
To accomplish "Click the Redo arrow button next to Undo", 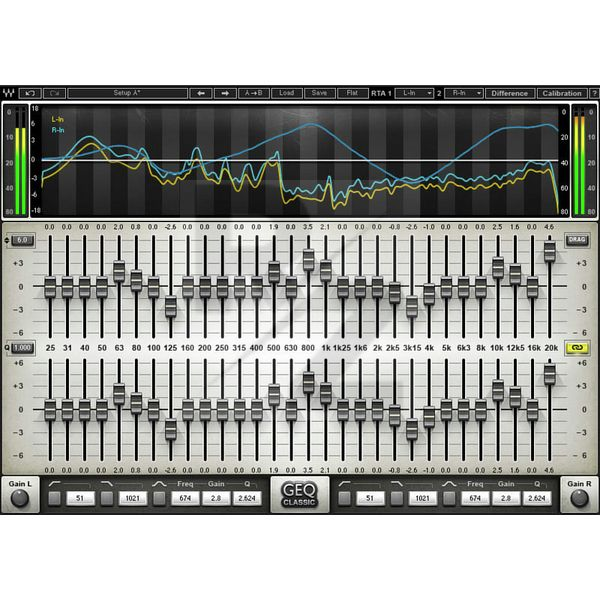I will click(x=54, y=93).
